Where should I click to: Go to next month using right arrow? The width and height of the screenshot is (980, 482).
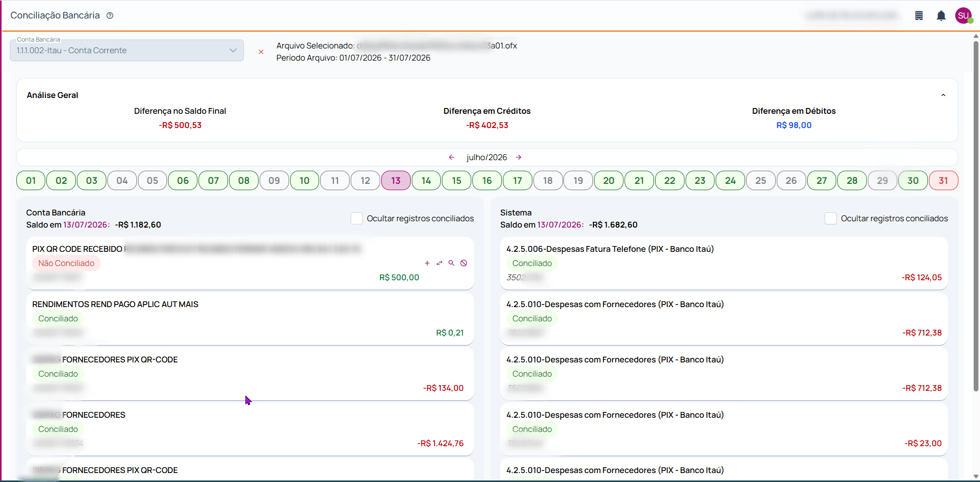click(x=519, y=158)
